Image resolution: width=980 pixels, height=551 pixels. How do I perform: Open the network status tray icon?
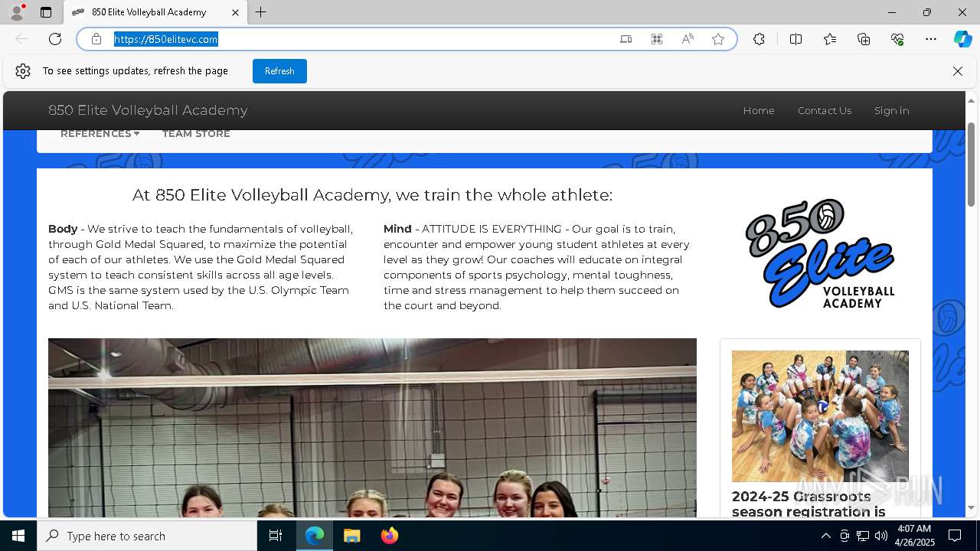tap(863, 536)
